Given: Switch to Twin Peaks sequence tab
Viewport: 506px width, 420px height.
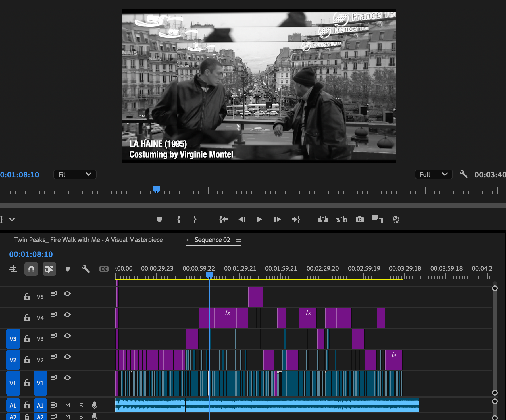Looking at the screenshot, I should click(88, 240).
